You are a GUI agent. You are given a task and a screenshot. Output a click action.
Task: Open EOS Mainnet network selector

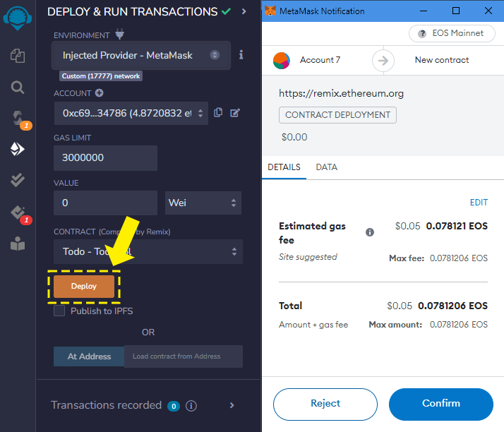(x=452, y=33)
